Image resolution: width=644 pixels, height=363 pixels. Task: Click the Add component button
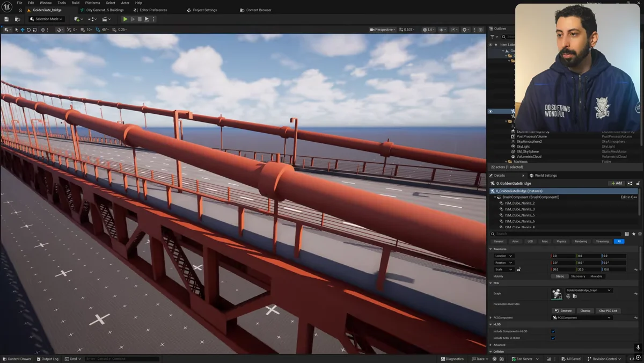pos(616,183)
